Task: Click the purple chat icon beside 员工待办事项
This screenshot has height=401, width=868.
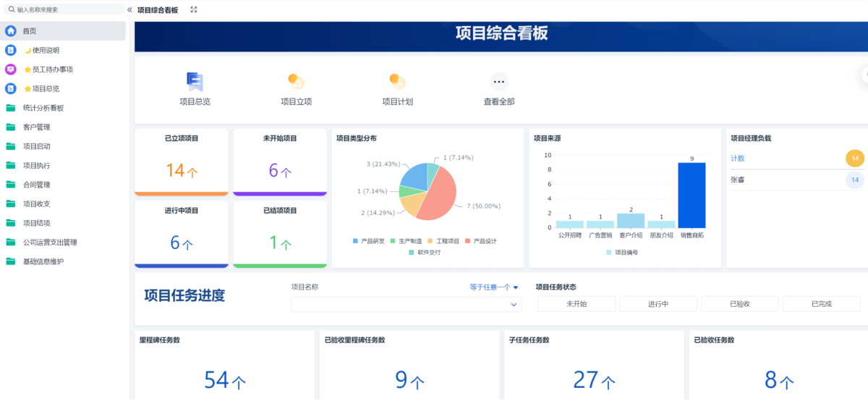Action: pyautogui.click(x=11, y=69)
